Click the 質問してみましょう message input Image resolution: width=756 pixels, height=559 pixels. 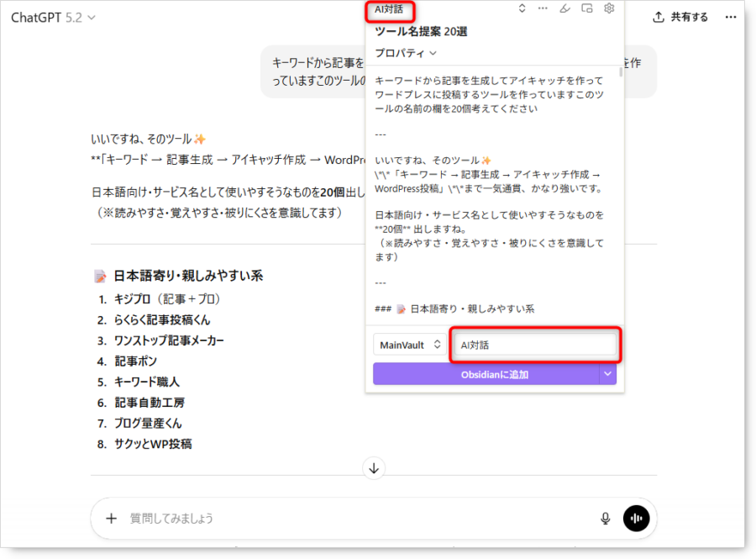pyautogui.click(x=353, y=519)
